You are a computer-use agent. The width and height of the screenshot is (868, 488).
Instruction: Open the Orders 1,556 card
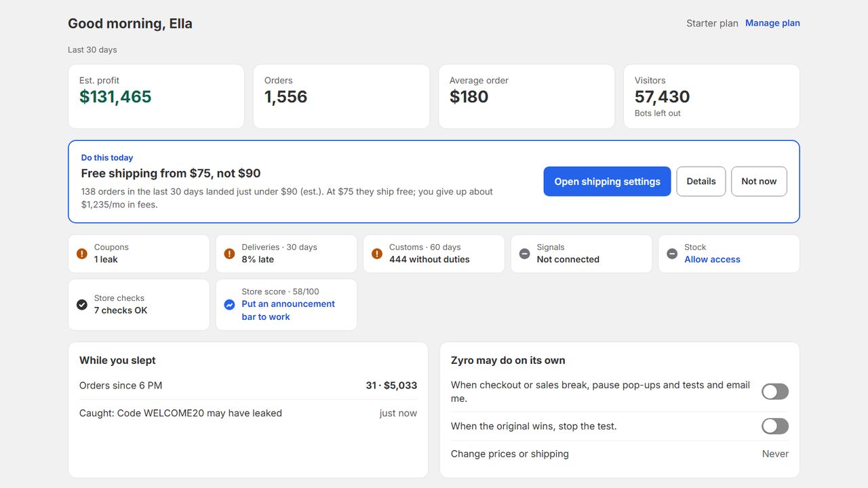341,96
